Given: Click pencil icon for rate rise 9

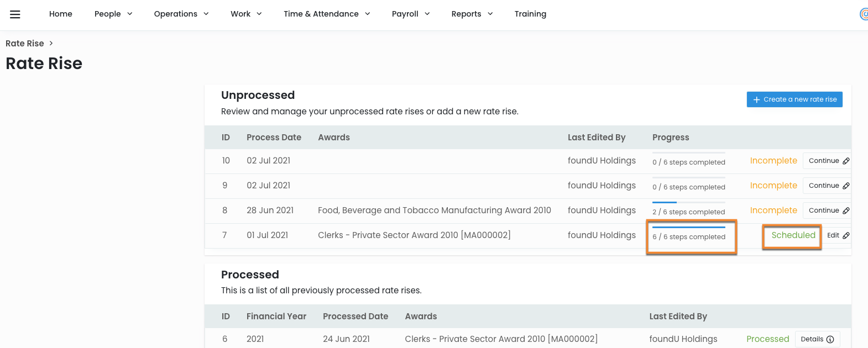Looking at the screenshot, I should pos(846,186).
